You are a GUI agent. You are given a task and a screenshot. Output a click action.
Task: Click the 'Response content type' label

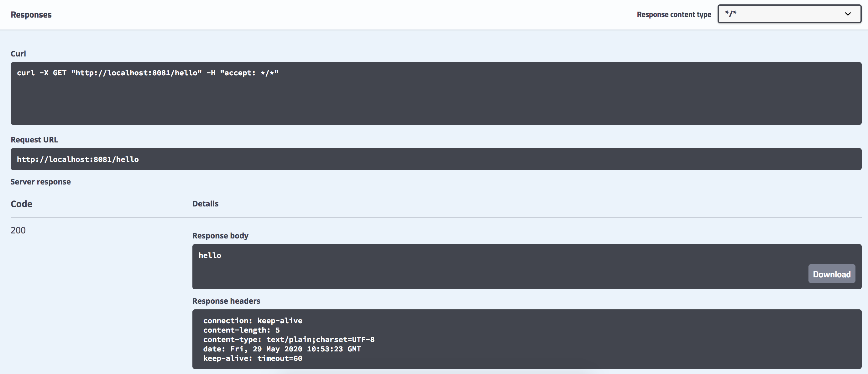[x=674, y=14]
